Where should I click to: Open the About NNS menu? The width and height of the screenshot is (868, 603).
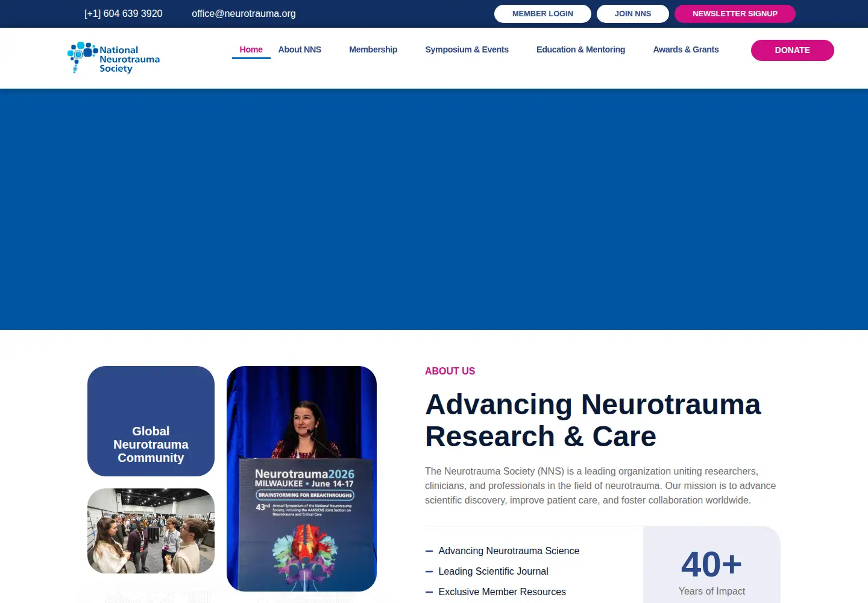(300, 49)
